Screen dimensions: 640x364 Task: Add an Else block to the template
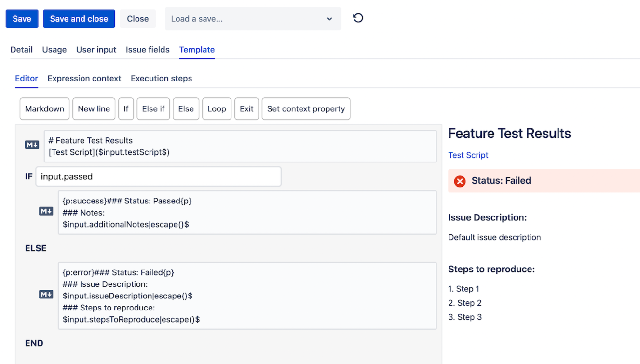186,108
